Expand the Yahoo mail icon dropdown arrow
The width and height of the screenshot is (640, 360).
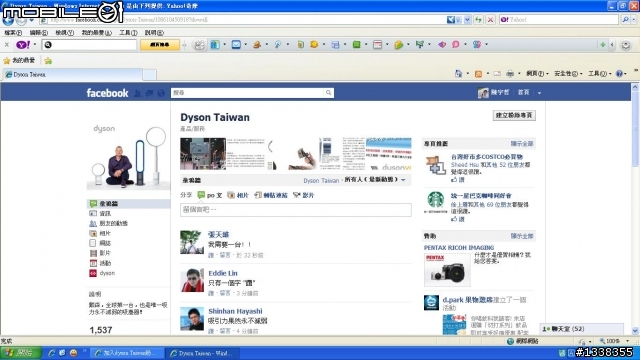click(245, 44)
